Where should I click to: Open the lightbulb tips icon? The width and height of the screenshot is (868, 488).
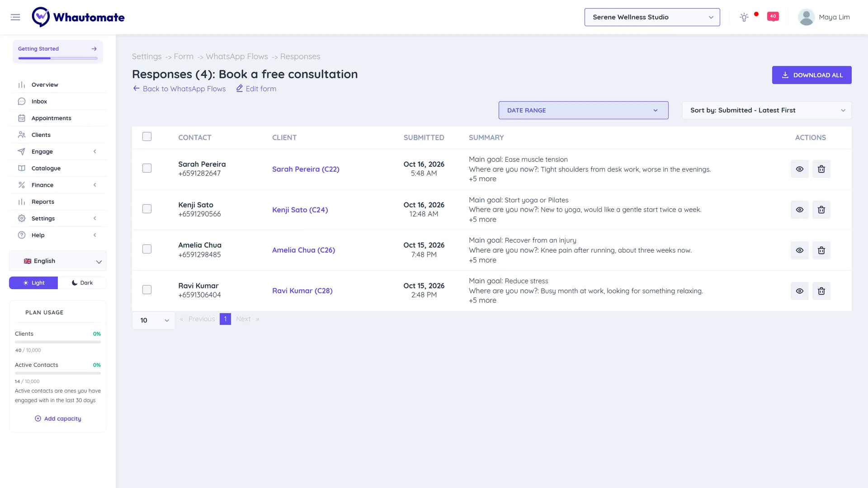(x=744, y=17)
